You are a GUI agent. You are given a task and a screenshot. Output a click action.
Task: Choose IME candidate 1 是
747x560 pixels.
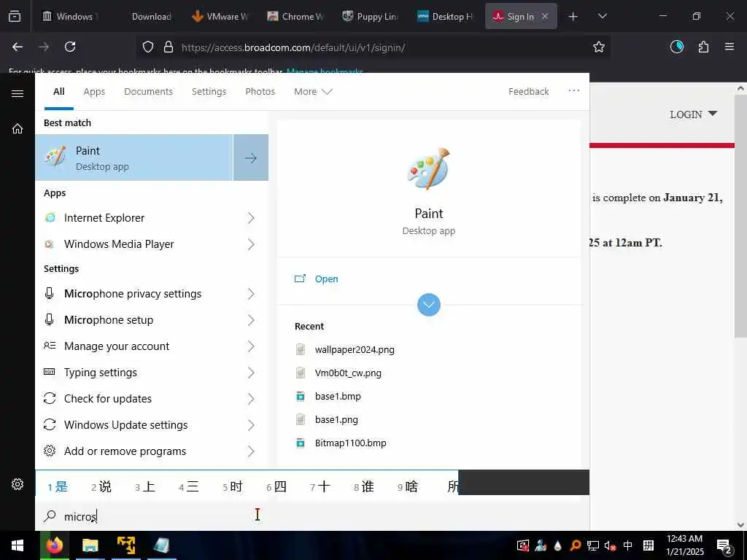click(58, 486)
